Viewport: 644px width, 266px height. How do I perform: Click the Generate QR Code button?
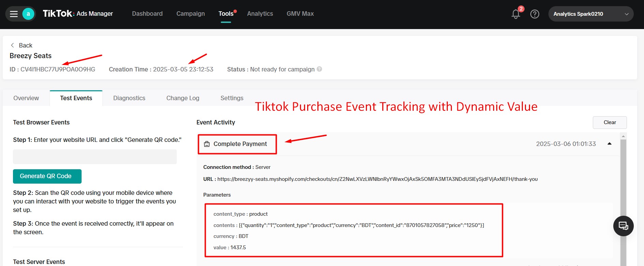click(x=47, y=176)
